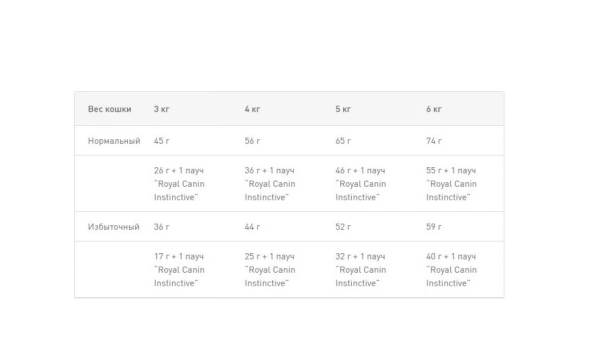Click the 'Избыточный' row label

click(114, 227)
